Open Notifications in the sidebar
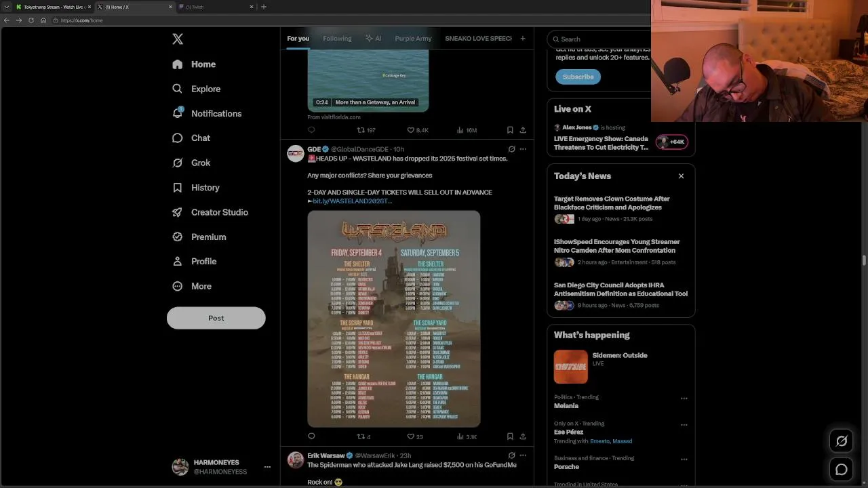Screen dimensions: 868x488 (x=207, y=113)
